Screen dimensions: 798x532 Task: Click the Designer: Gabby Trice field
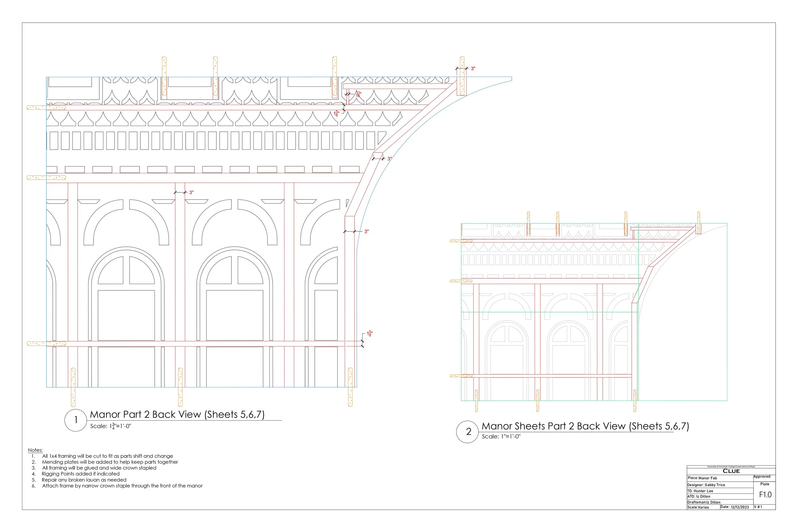tap(706, 485)
